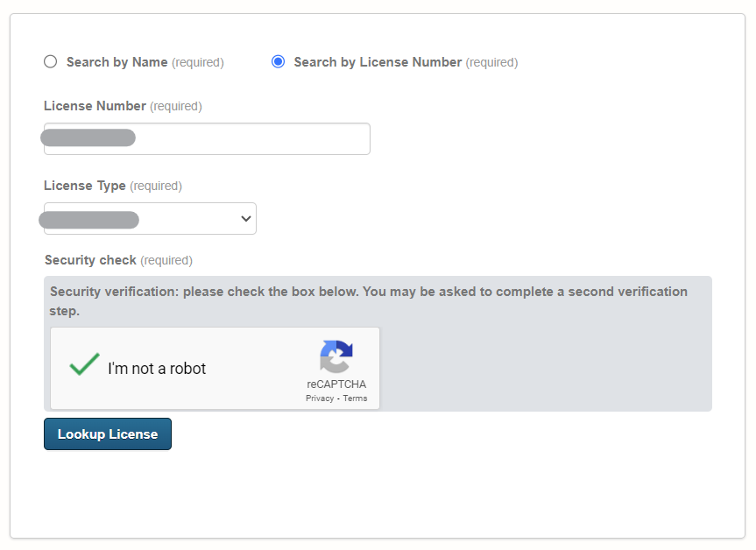Click inside the License Number text field

206,138
